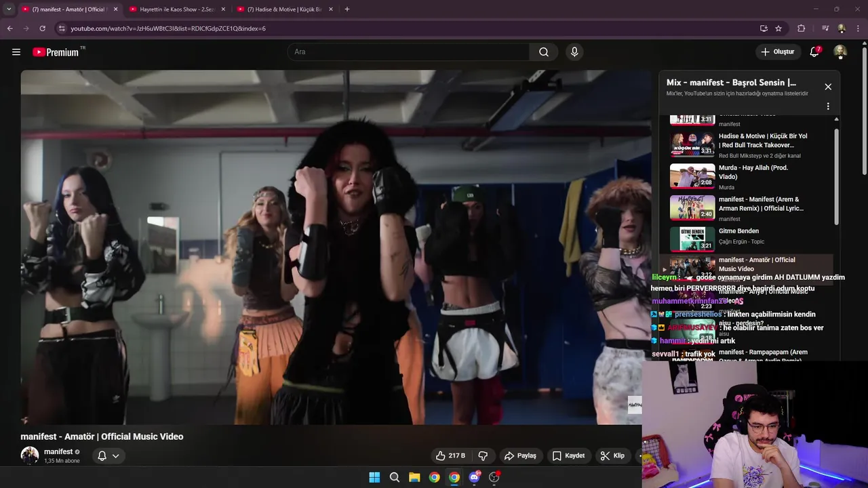Install app icon in address bar
The image size is (868, 488).
[x=764, y=28]
